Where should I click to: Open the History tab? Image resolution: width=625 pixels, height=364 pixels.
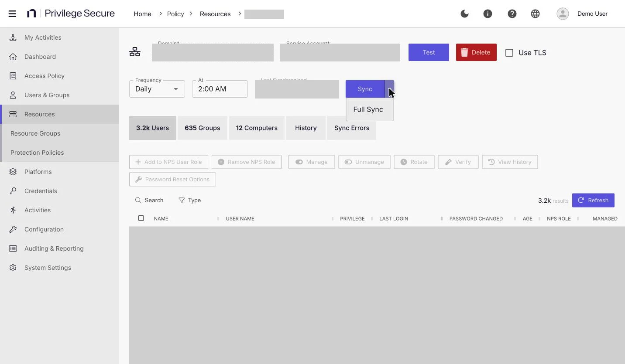coord(306,128)
